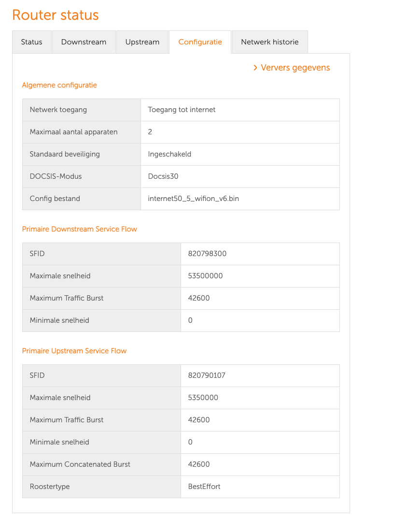Click the upstream Maximale snelheid value 5350000

click(x=203, y=398)
